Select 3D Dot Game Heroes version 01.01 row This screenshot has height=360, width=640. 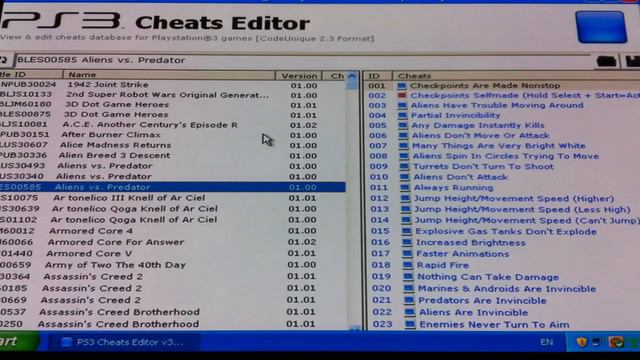tap(173, 104)
